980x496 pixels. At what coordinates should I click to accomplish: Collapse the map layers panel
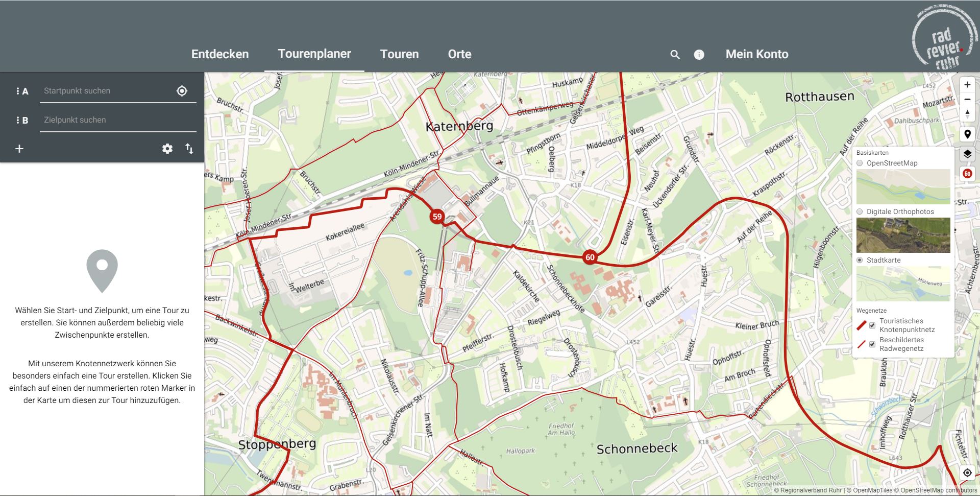(x=967, y=154)
